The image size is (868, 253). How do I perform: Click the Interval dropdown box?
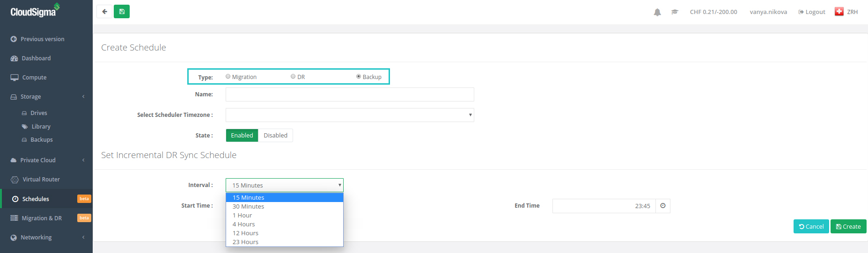coord(285,185)
